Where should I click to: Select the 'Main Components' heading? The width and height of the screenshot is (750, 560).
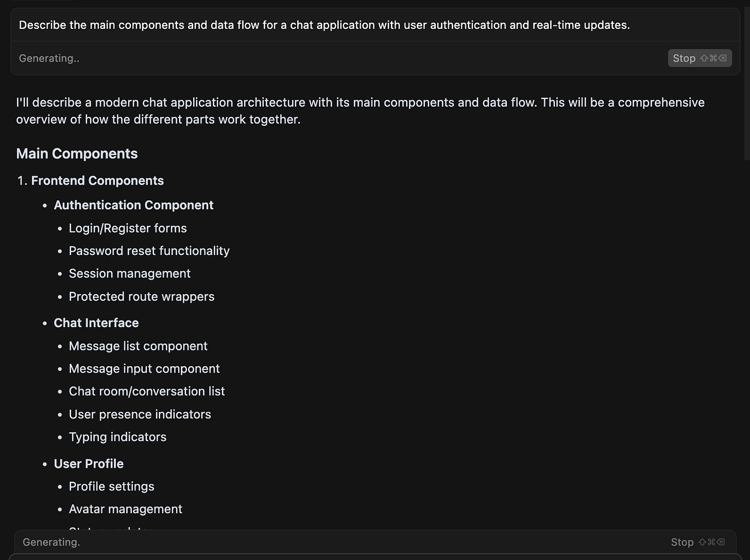tap(77, 154)
